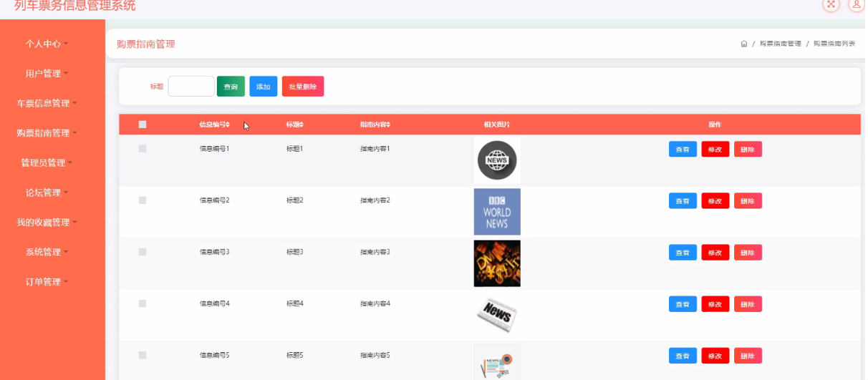Focus the 标题 search input field
Image resolution: width=868 pixels, height=380 pixels.
click(x=191, y=87)
